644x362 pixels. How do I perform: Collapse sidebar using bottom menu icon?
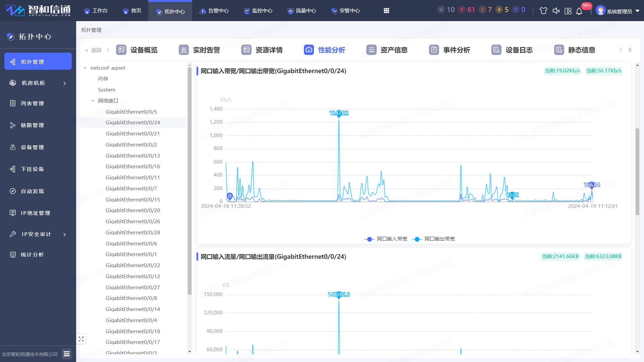(x=66, y=354)
